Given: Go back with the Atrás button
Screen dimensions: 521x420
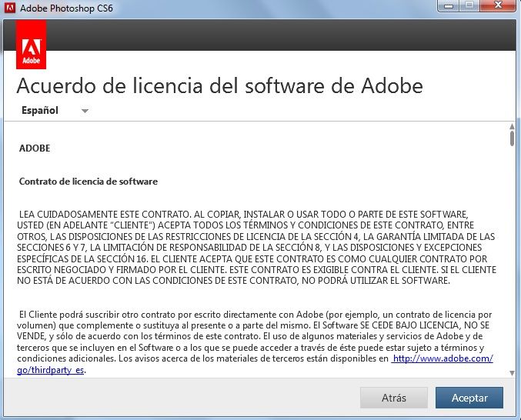Looking at the screenshot, I should (394, 398).
